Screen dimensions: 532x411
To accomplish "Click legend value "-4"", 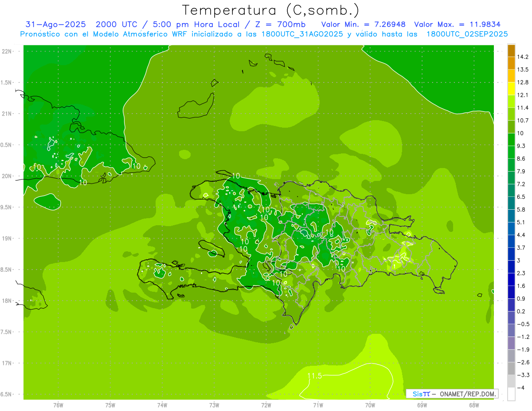I will [x=520, y=388].
